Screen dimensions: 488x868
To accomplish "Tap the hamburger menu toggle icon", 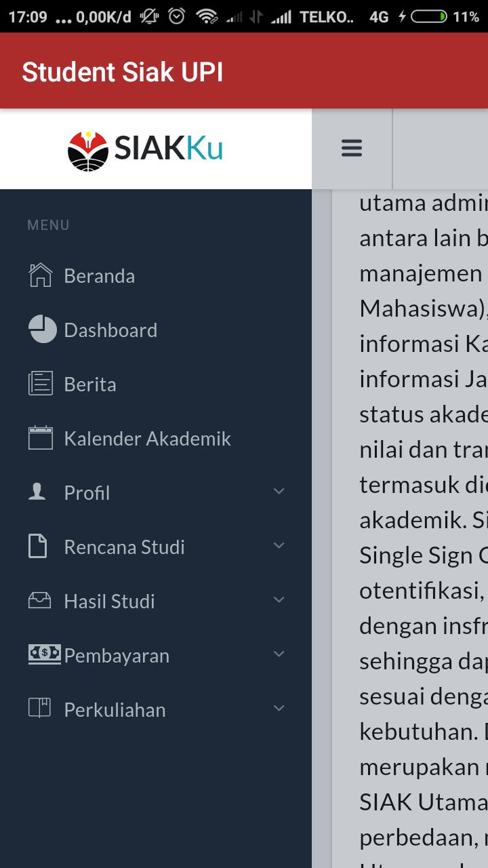I will [352, 149].
